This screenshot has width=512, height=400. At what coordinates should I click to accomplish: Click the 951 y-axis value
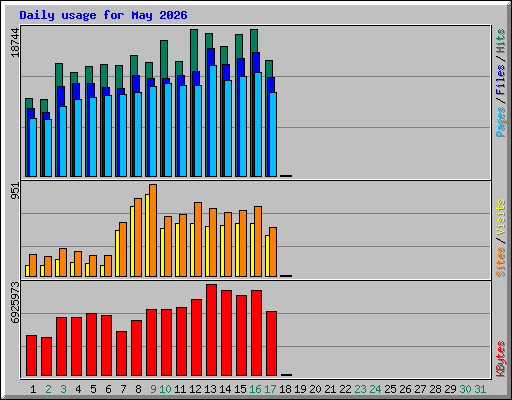[15, 191]
